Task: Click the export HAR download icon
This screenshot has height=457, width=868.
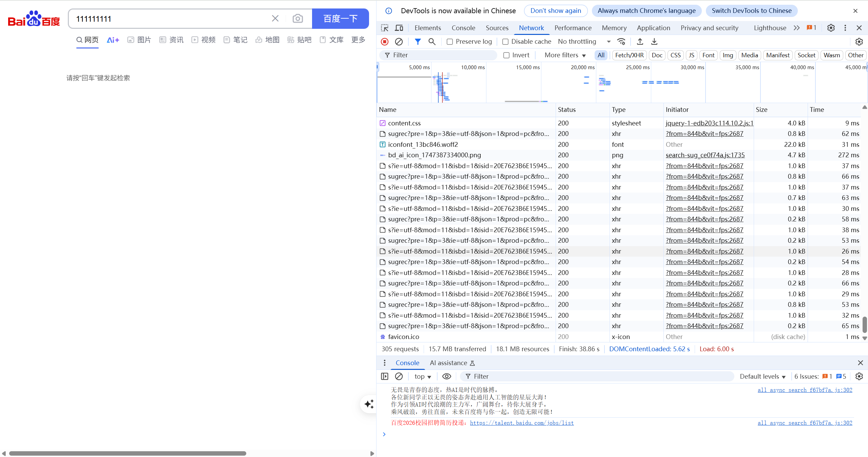Action: tap(654, 42)
